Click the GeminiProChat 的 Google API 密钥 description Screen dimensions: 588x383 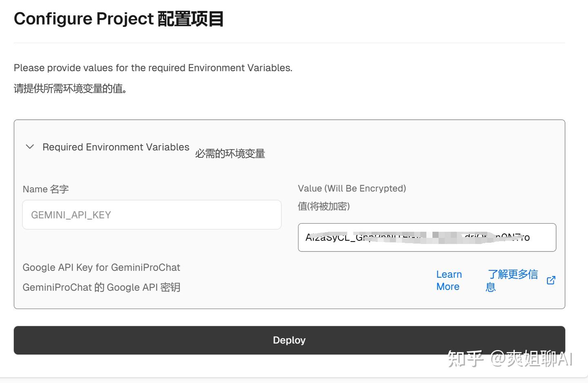pos(101,287)
